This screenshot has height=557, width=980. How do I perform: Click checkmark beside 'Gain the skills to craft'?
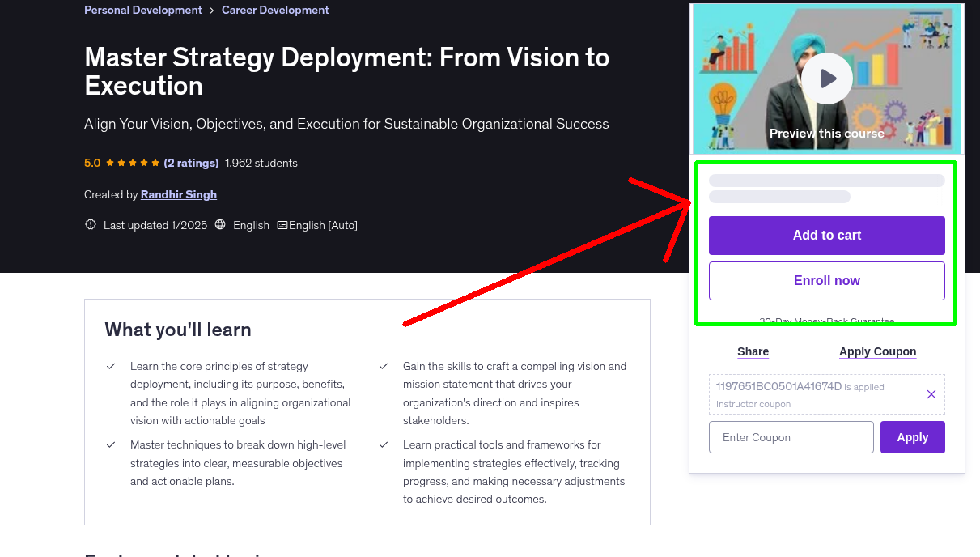point(384,367)
